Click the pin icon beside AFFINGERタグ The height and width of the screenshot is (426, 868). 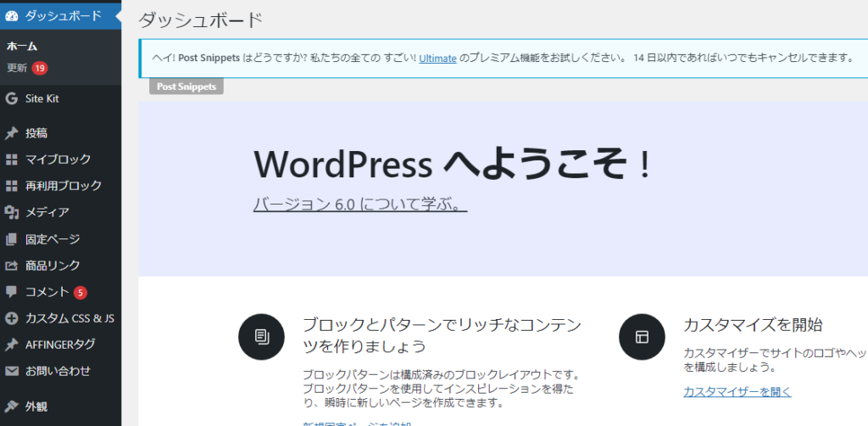(x=12, y=345)
